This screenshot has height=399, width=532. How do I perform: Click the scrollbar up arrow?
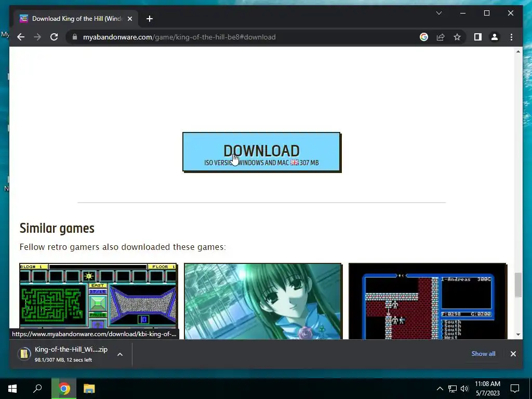[x=518, y=51]
